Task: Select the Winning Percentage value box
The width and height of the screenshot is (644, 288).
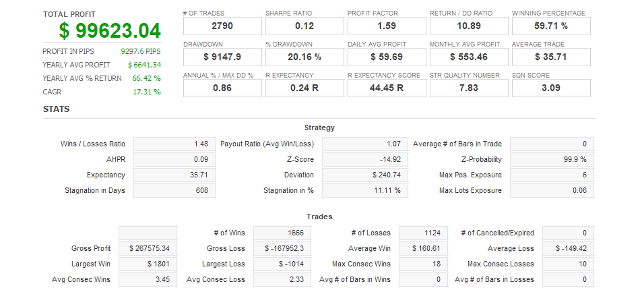Action: tap(551, 26)
